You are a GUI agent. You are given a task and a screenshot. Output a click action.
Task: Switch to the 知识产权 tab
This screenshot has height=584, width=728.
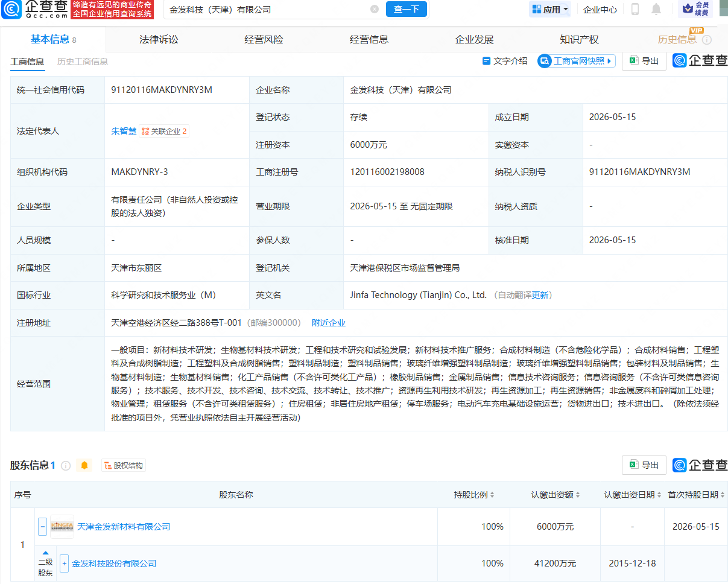579,40
